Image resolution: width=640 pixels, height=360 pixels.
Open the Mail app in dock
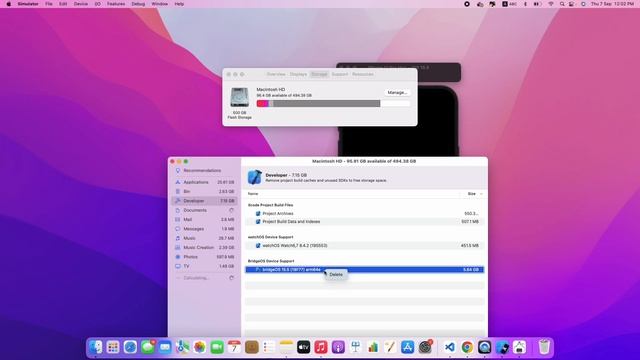pos(165,347)
